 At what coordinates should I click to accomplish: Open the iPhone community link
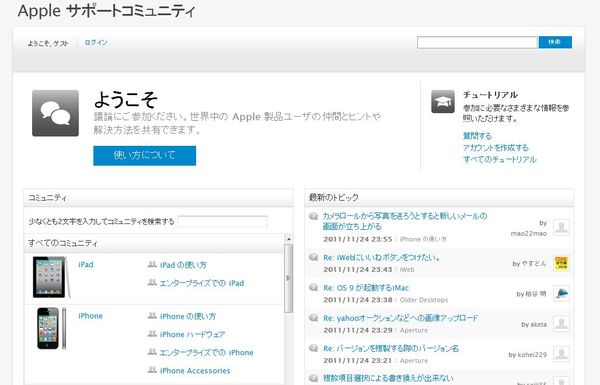point(90,316)
